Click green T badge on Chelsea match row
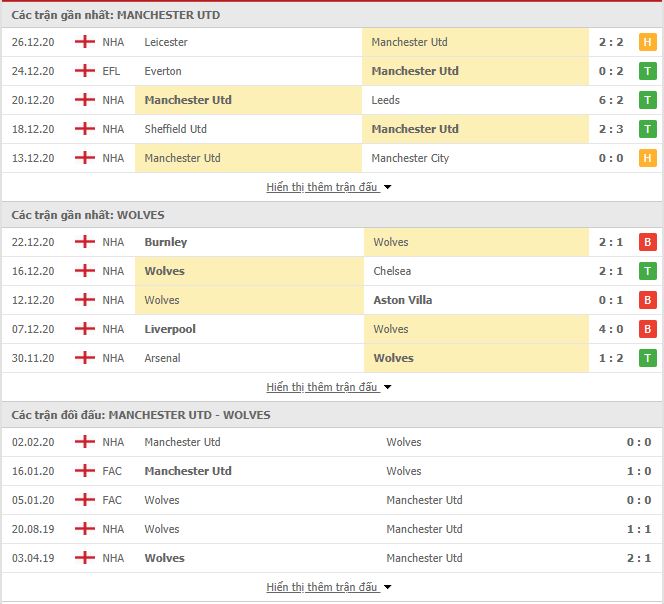This screenshot has height=604, width=664. point(647,272)
